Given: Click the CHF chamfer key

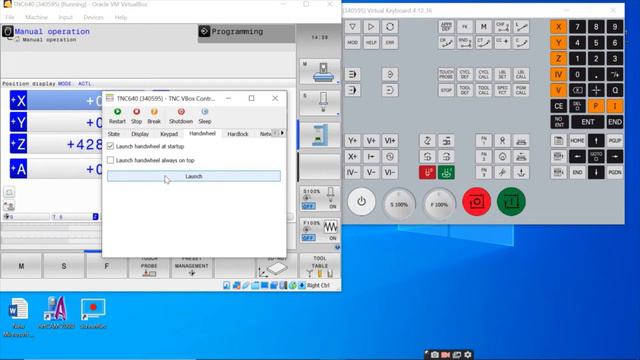Looking at the screenshot, I should (x=502, y=27).
